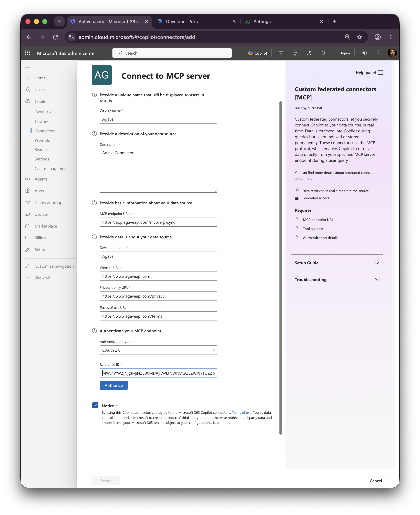This screenshot has height=515, width=420.
Task: Click the admin center Search box
Action: point(172,53)
